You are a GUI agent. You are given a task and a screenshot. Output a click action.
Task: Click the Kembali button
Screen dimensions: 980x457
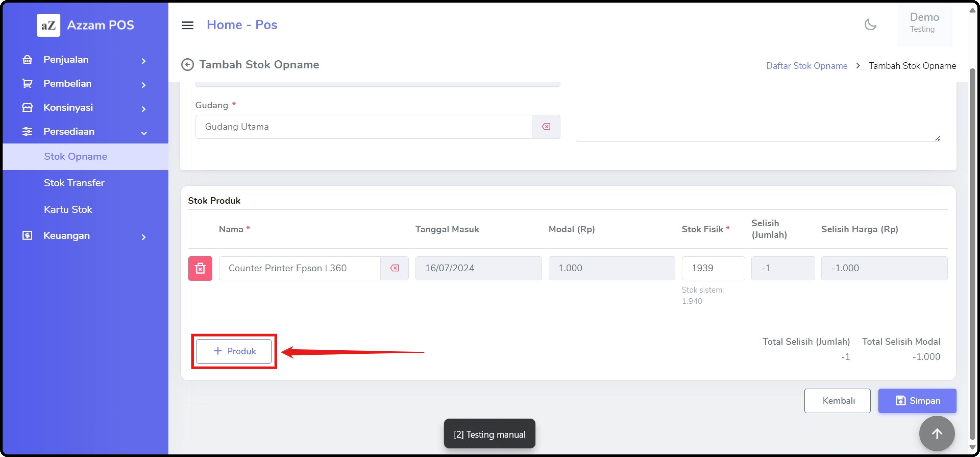pyautogui.click(x=837, y=401)
